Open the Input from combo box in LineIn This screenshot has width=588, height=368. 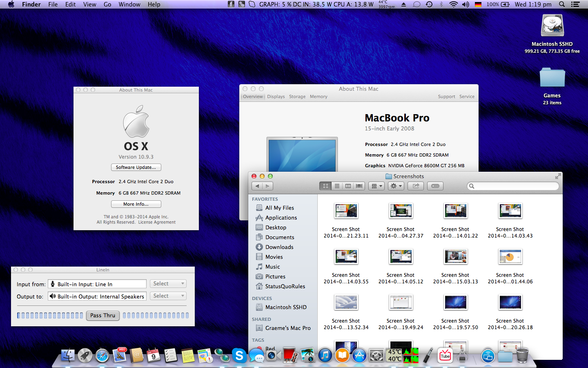(x=97, y=284)
